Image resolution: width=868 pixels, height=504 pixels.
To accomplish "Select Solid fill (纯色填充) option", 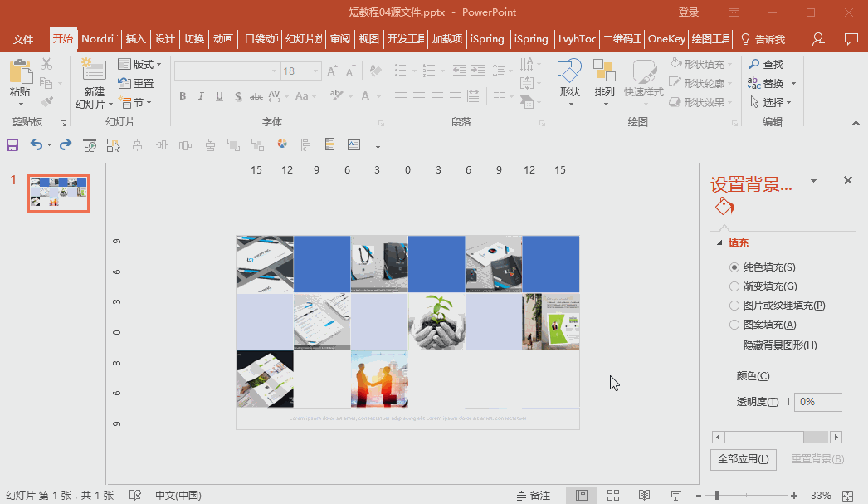I will [x=763, y=267].
